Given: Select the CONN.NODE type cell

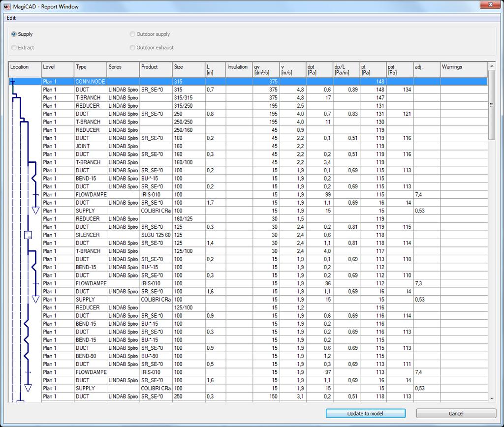Looking at the screenshot, I should (91, 82).
